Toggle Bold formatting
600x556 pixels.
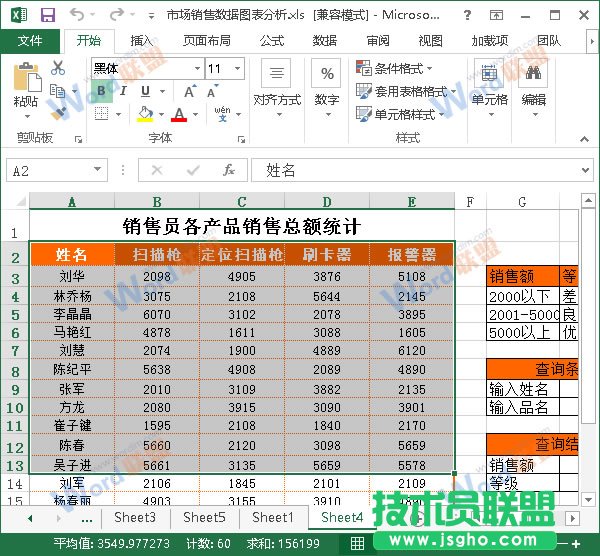point(101,91)
